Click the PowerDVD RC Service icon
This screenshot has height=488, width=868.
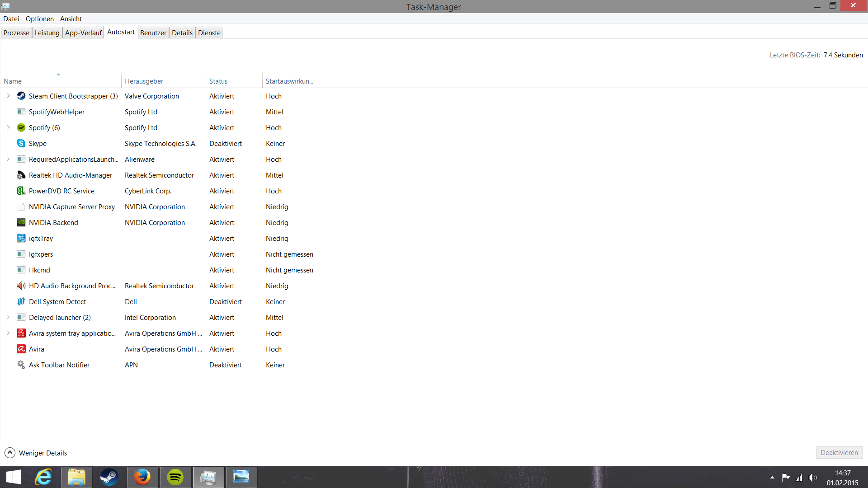tap(21, 191)
